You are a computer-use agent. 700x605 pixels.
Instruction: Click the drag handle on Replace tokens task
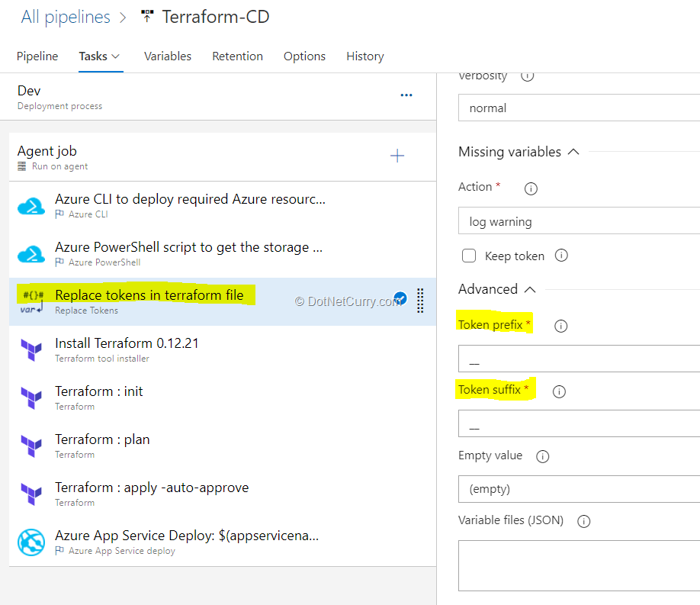(420, 301)
